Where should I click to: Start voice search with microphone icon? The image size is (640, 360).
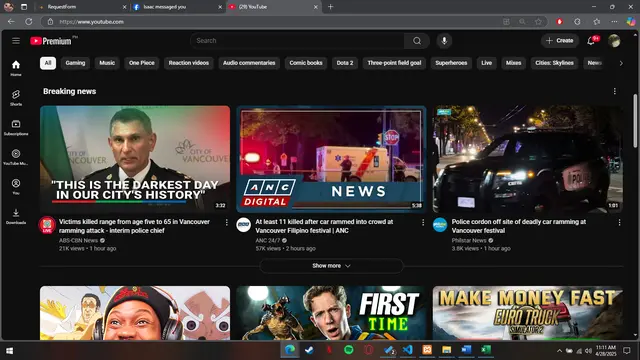(444, 41)
